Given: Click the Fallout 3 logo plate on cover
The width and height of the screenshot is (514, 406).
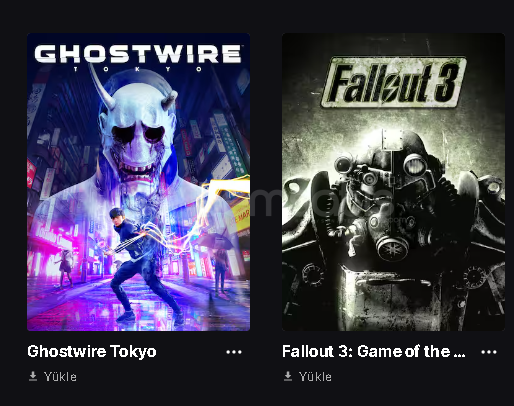Looking at the screenshot, I should (x=394, y=82).
